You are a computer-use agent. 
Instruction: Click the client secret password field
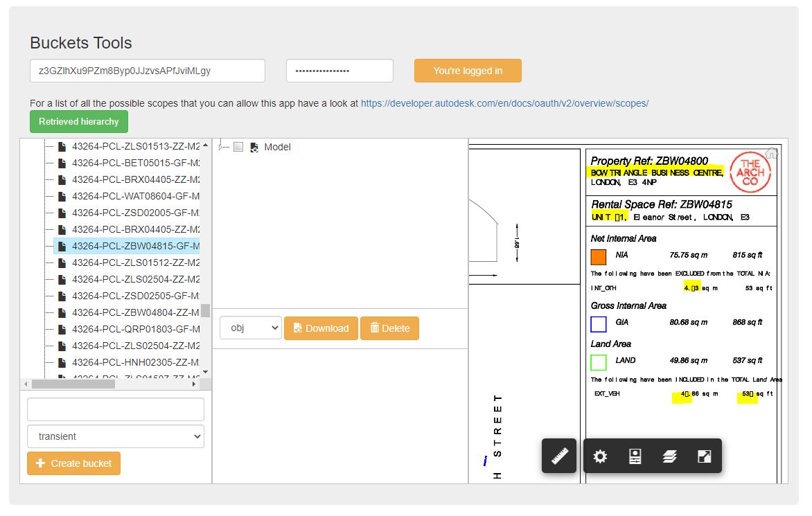339,71
